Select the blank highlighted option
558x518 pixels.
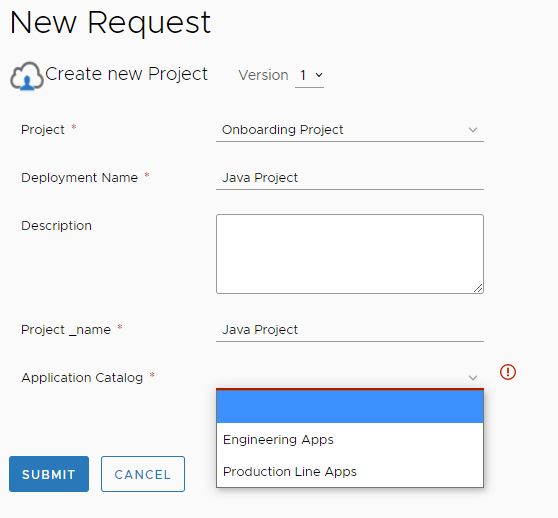pyautogui.click(x=350, y=407)
